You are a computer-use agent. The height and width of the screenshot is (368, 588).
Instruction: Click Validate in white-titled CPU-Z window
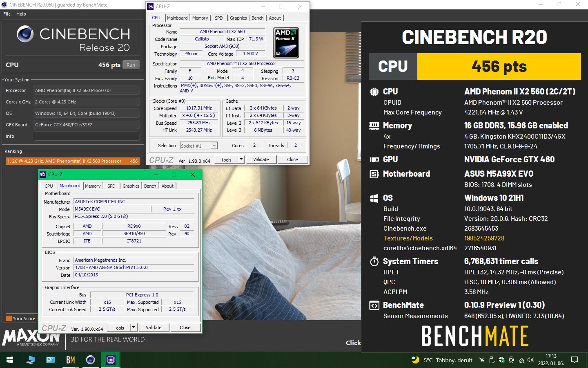(x=261, y=159)
